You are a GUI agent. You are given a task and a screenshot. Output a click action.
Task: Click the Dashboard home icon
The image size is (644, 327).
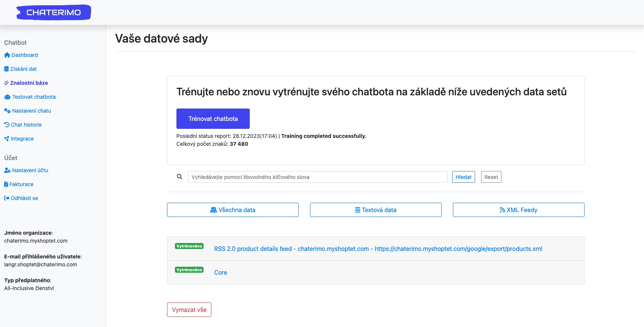click(x=7, y=55)
